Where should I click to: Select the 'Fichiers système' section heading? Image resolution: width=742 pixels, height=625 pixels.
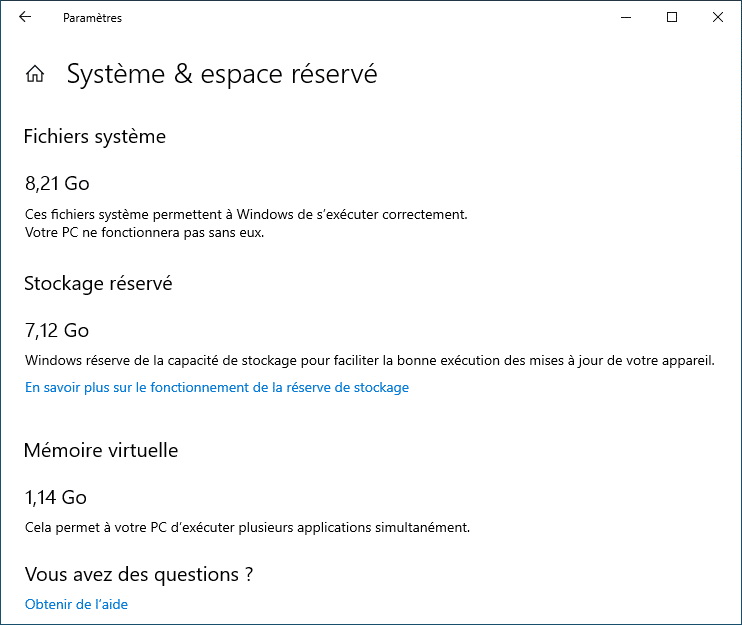[x=95, y=137]
